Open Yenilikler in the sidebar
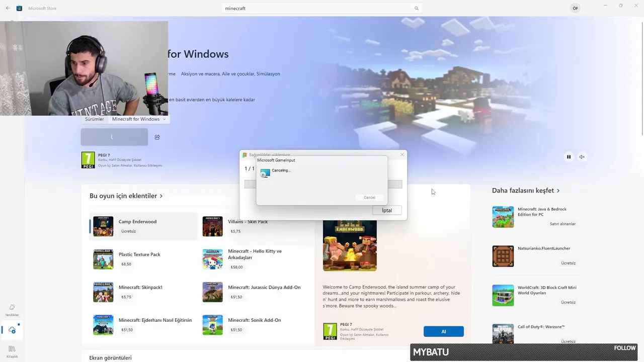Image resolution: width=644 pixels, height=362 pixels. tap(12, 310)
